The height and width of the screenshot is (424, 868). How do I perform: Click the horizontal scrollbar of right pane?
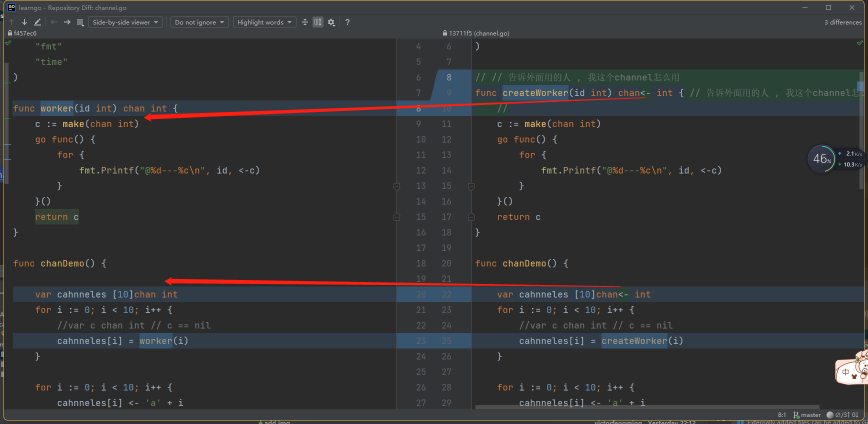(647, 407)
